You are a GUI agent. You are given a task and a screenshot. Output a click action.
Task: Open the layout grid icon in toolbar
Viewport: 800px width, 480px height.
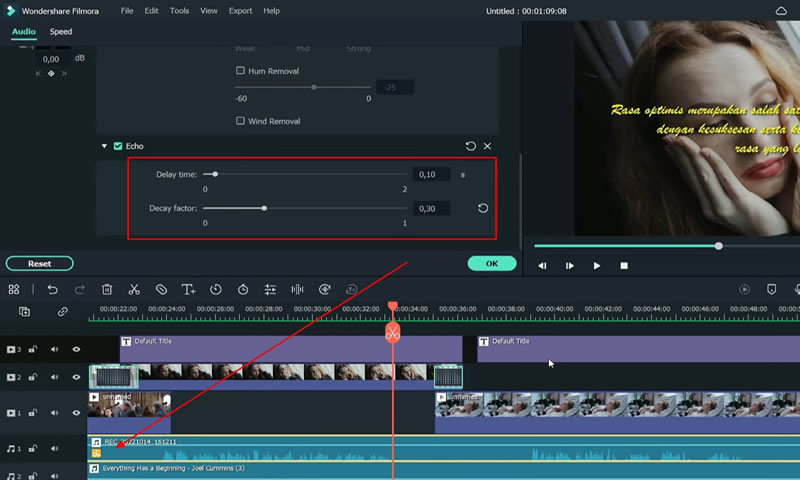(x=14, y=289)
